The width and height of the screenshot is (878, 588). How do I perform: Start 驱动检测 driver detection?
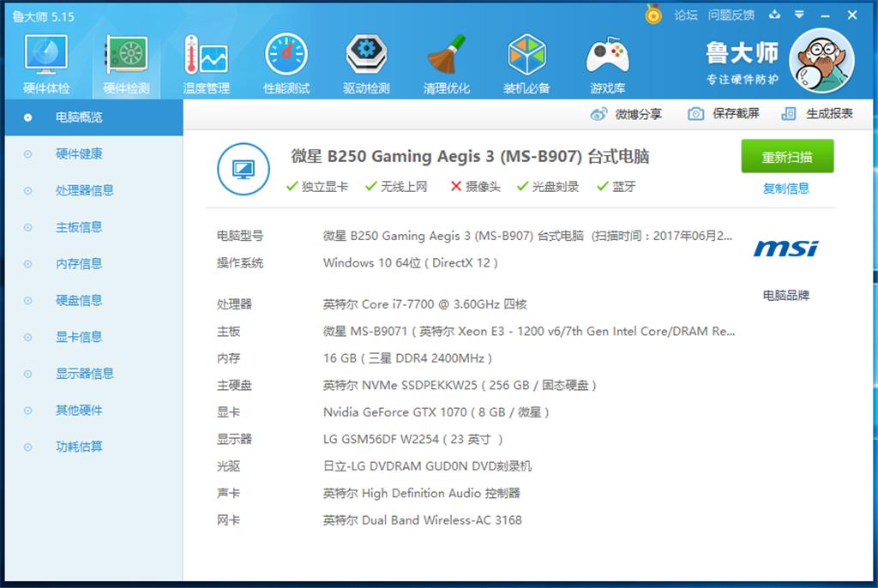tap(367, 60)
